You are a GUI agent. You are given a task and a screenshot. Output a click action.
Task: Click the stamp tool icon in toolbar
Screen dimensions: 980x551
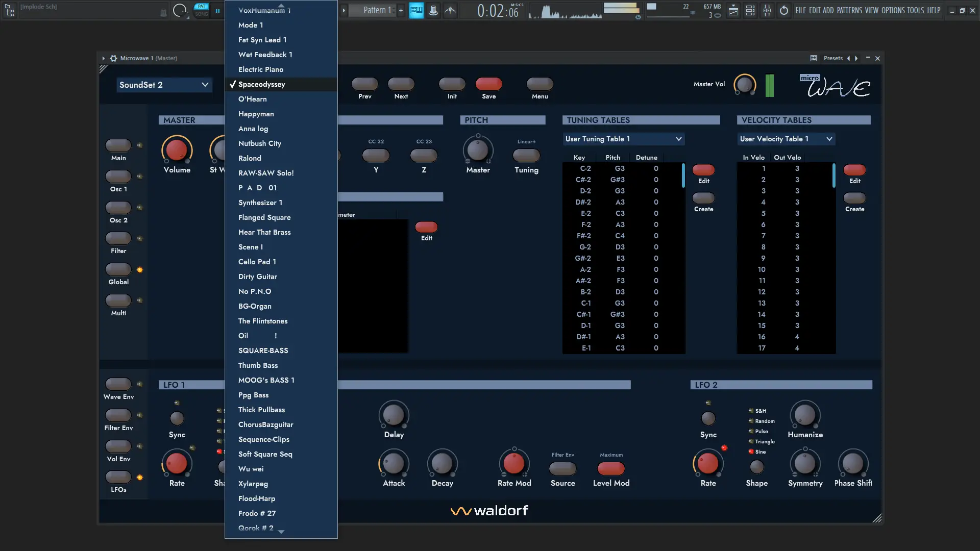pos(433,10)
